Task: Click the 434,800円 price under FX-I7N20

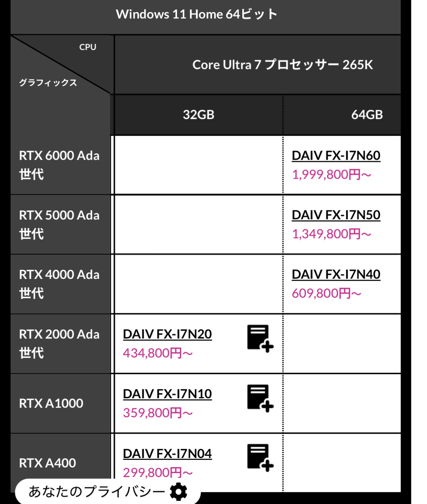Action: point(158,353)
